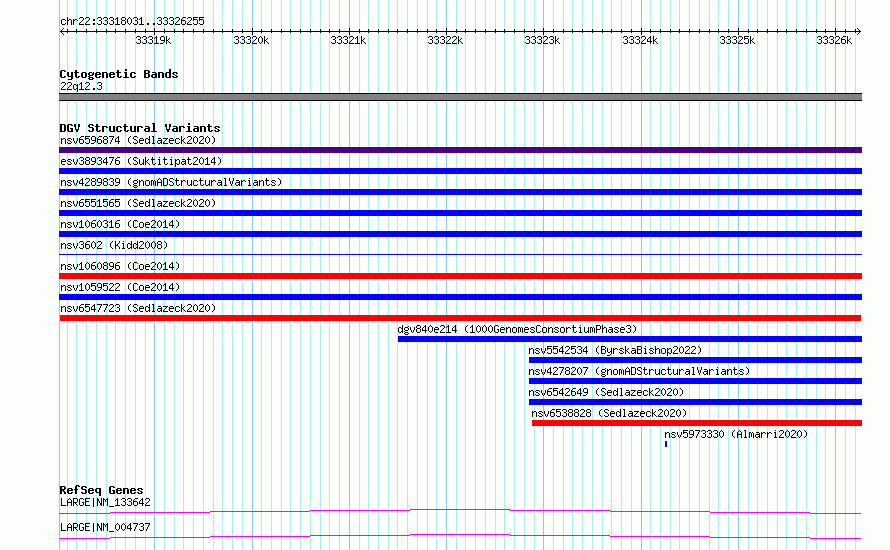This screenshot has height=550, width=890.
Task: Click the LARGE|NM_004737 gene label
Action: (x=105, y=527)
